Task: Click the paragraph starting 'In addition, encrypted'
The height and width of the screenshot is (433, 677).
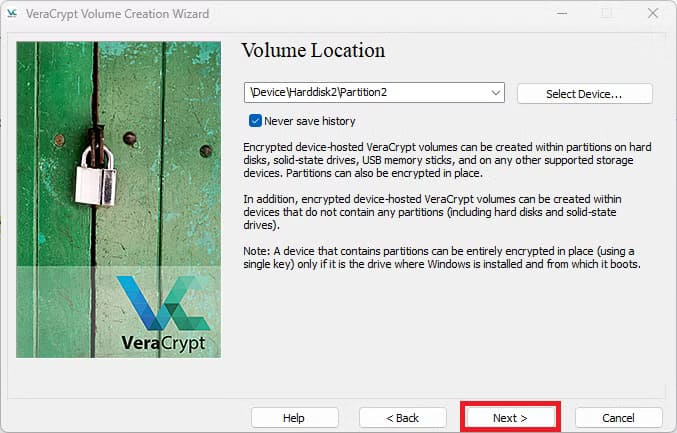Action: coord(432,212)
